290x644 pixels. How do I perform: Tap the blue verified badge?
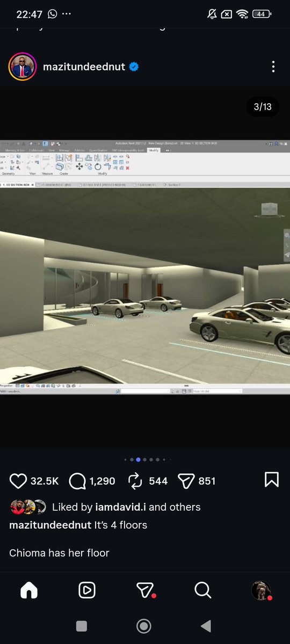(x=134, y=67)
